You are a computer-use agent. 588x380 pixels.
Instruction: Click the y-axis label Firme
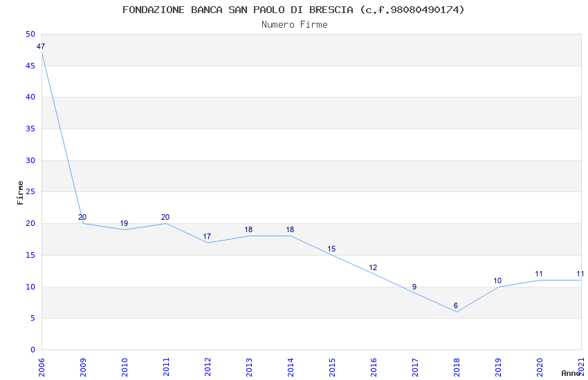click(20, 193)
